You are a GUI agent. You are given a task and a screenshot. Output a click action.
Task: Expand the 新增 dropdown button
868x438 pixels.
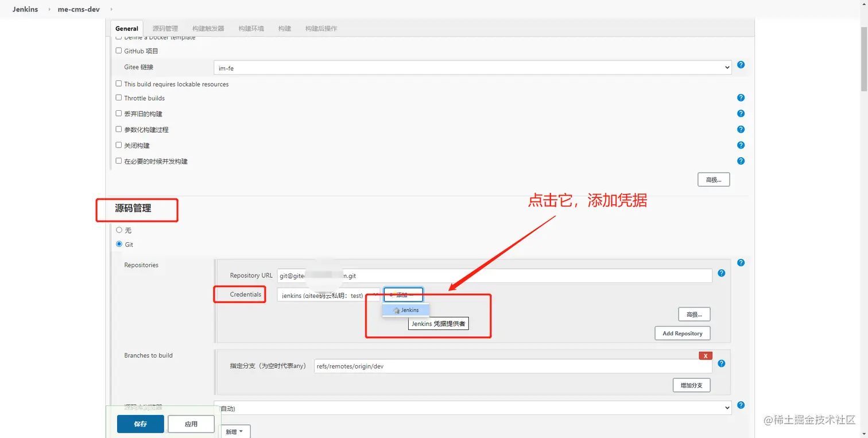(235, 432)
